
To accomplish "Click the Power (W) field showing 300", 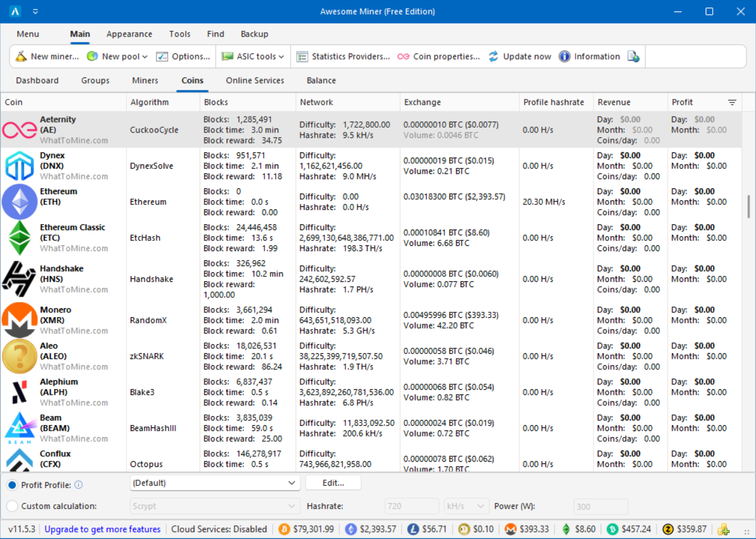I will coord(601,507).
